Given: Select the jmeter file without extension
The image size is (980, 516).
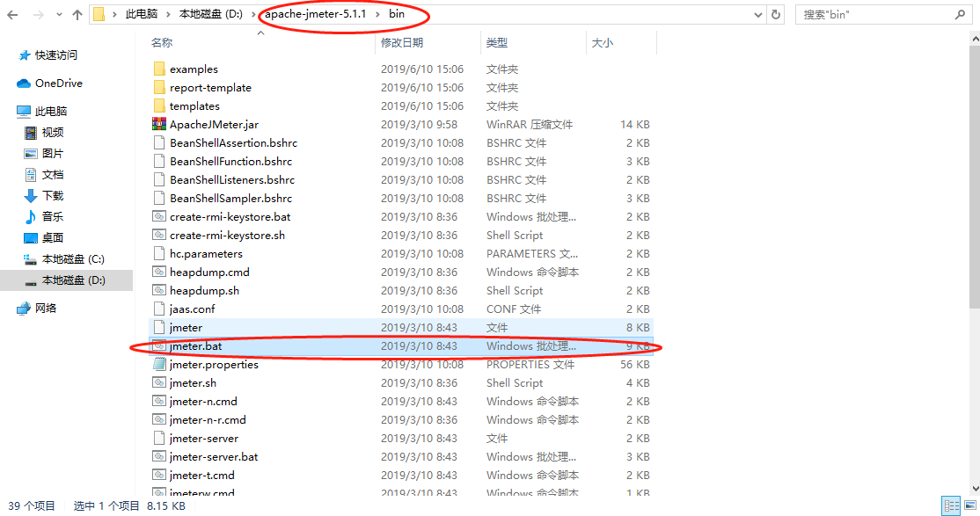Looking at the screenshot, I should click(186, 327).
